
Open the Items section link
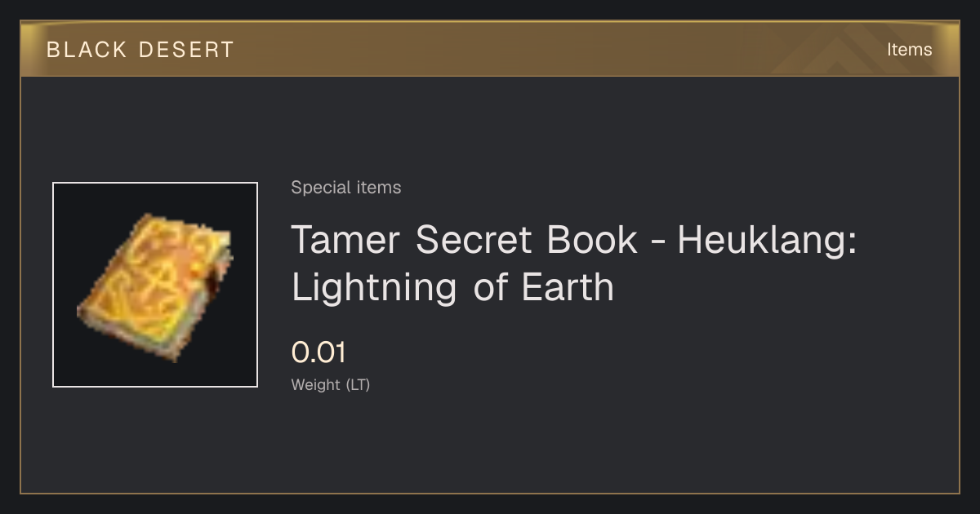coord(909,50)
